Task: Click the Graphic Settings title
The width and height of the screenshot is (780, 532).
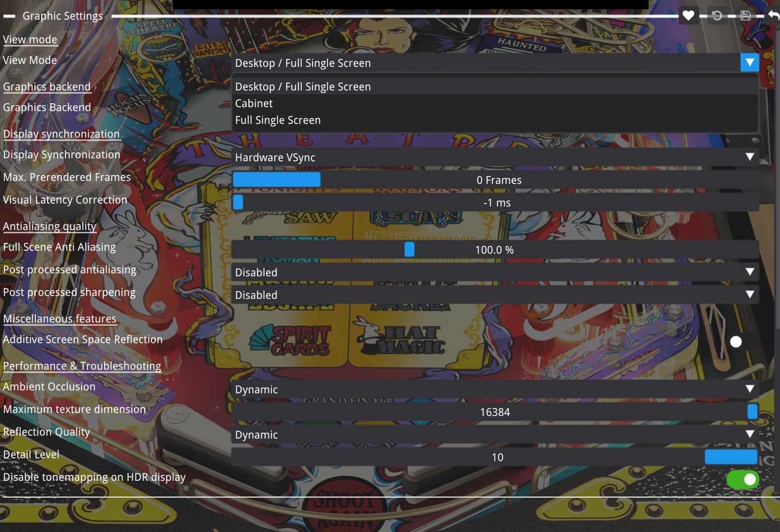Action: 63,16
